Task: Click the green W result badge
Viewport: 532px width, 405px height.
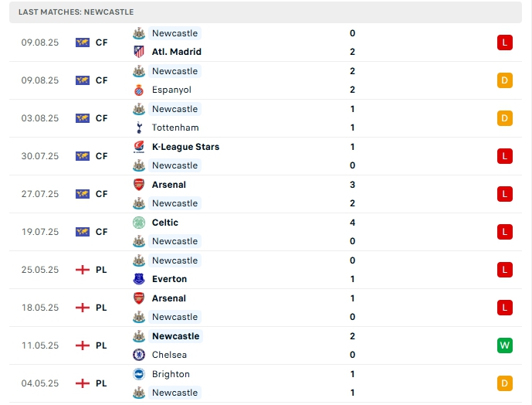Action: (x=505, y=345)
